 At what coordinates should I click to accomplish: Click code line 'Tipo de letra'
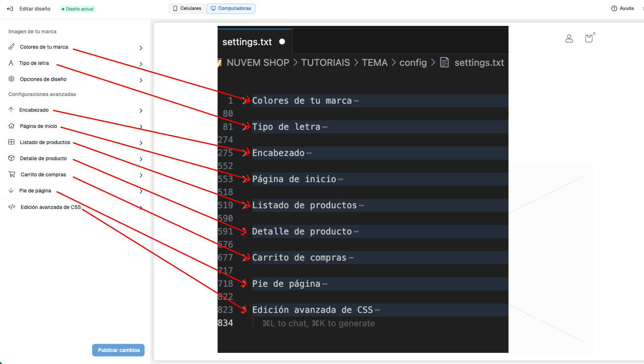point(286,127)
